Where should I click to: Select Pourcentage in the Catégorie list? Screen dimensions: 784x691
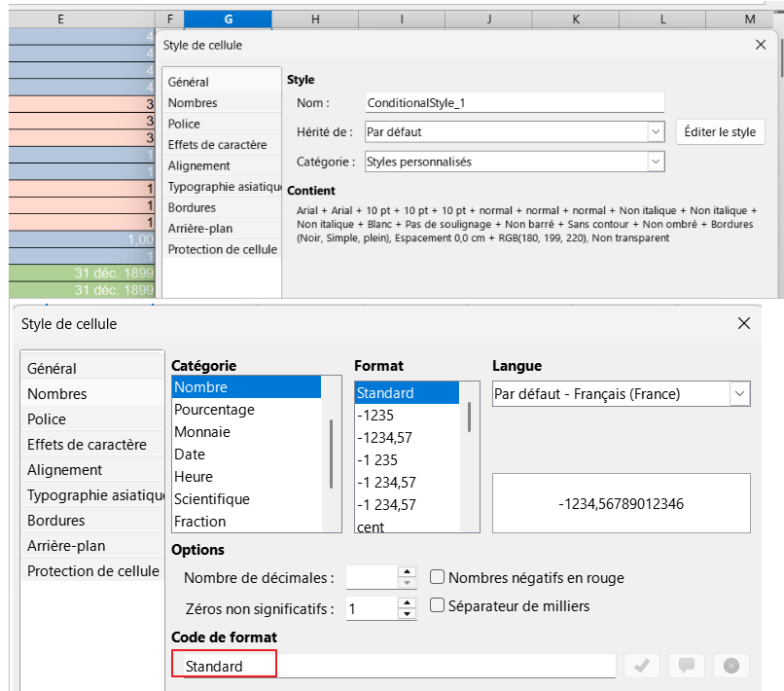point(214,410)
